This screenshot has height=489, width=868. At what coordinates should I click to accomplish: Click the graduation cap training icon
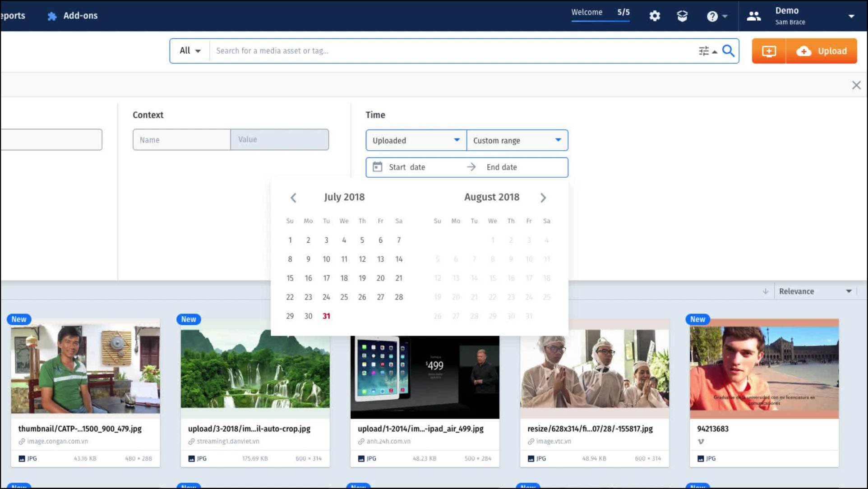tap(682, 16)
